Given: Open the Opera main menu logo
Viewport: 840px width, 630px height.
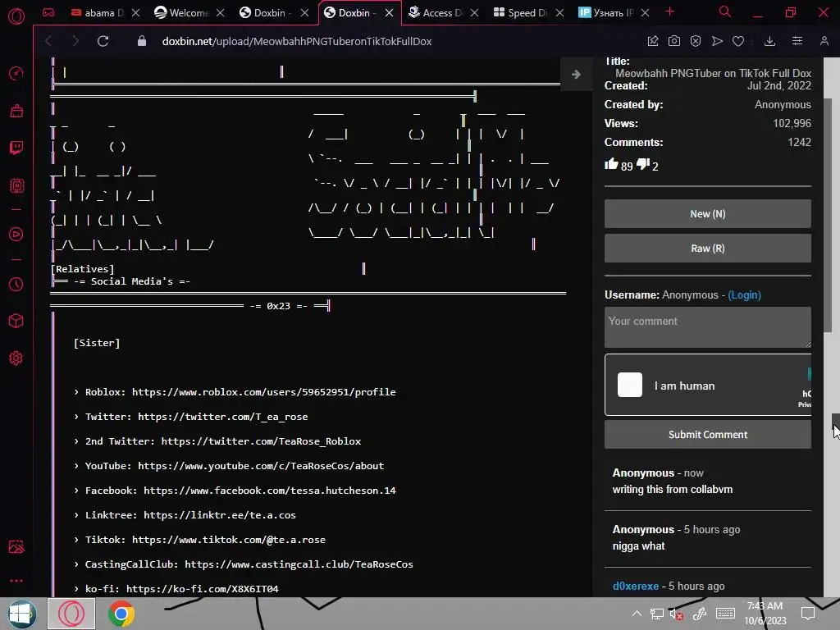Looking at the screenshot, I should pos(16,16).
